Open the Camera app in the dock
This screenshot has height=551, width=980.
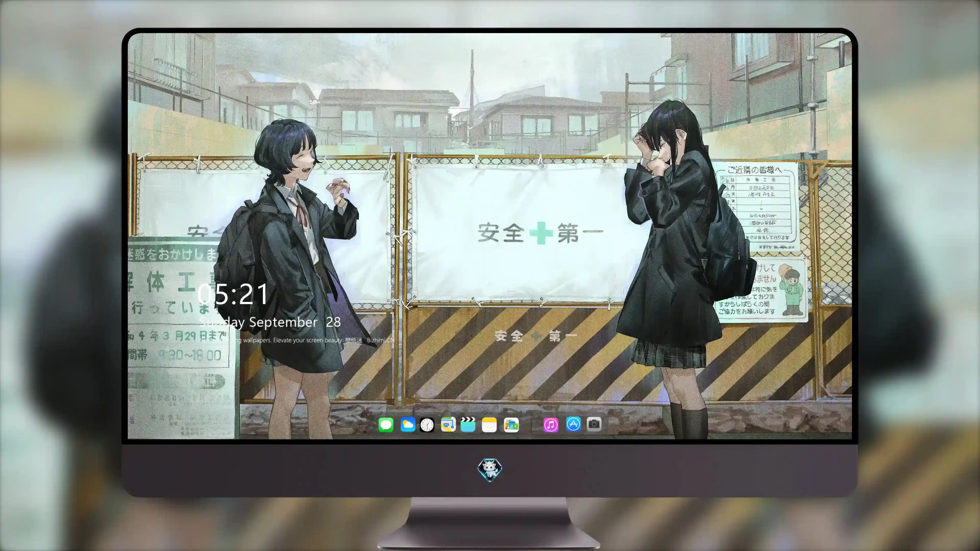pyautogui.click(x=594, y=424)
